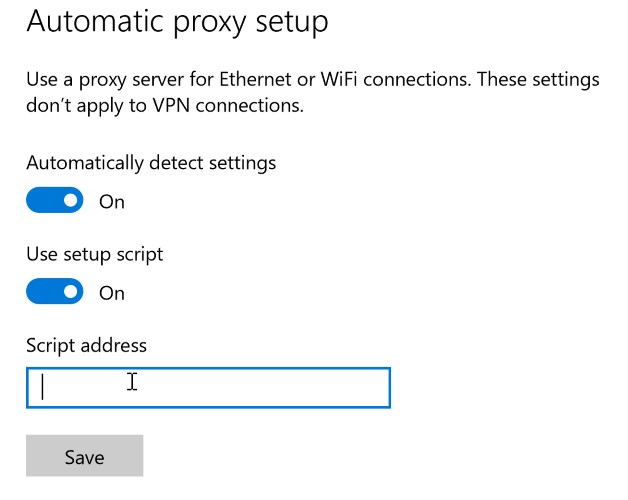Viewport: 628px width, 500px height.
Task: Click the Automatically detect settings label text
Action: 151,163
